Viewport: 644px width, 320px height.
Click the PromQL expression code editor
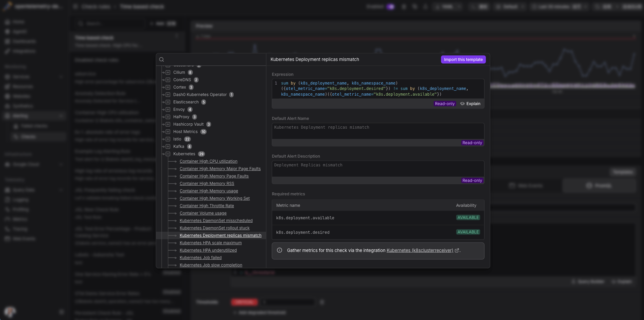pos(378,89)
